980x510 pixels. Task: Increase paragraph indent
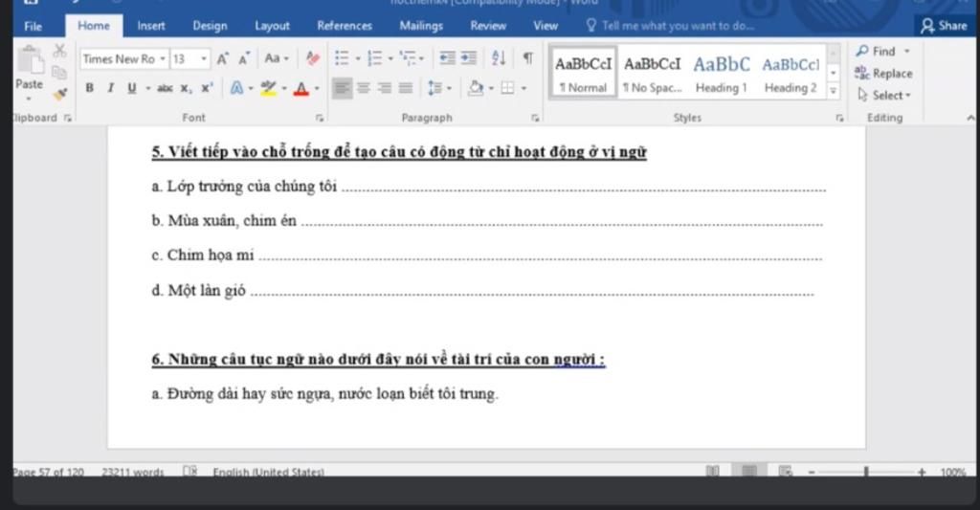click(469, 58)
